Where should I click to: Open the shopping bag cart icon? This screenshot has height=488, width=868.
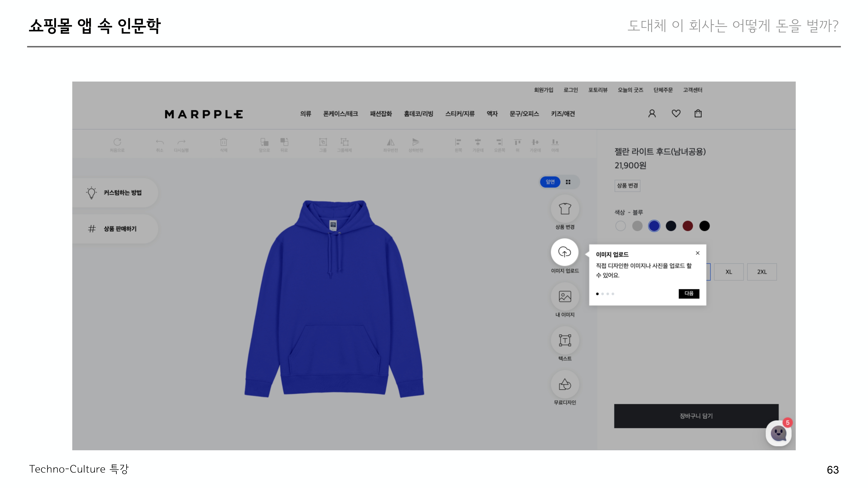click(698, 113)
